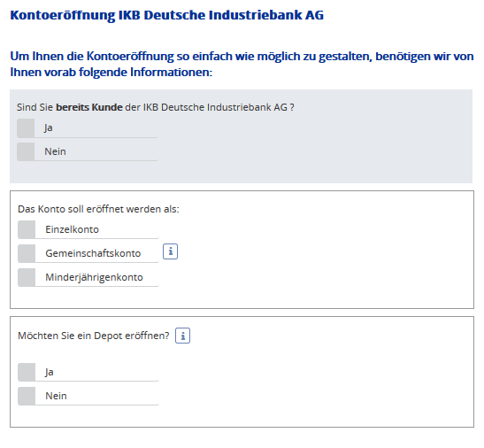Choose the Minderjährigenkonto account option
This screenshot has height=448, width=484.
click(x=88, y=277)
